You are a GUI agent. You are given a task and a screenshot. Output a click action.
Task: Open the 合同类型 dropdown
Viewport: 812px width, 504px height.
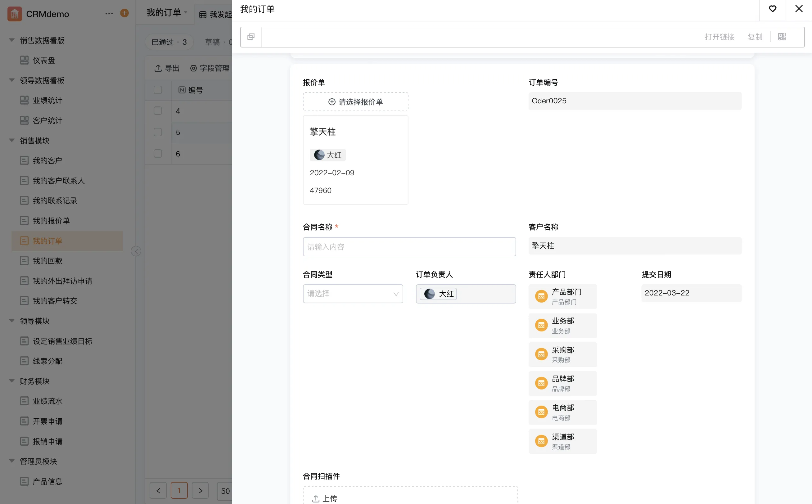[x=353, y=294]
